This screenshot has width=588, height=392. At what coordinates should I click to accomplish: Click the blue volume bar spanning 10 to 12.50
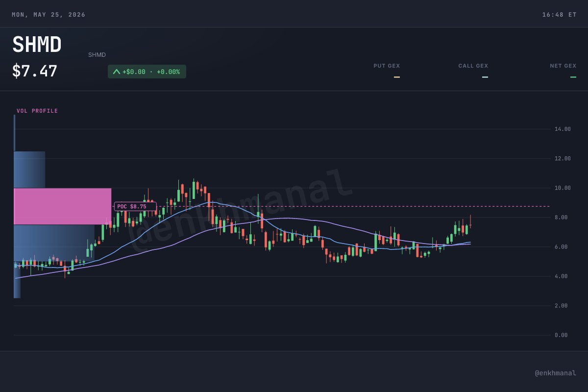(29, 170)
